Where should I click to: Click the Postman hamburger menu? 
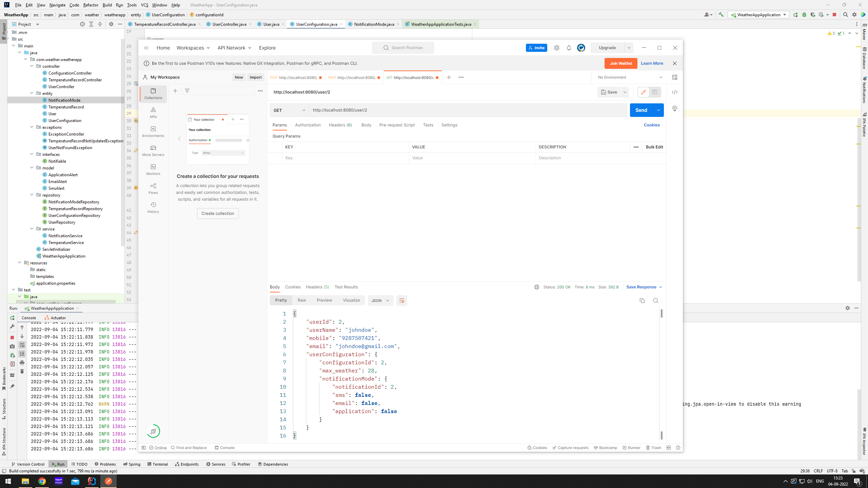146,48
